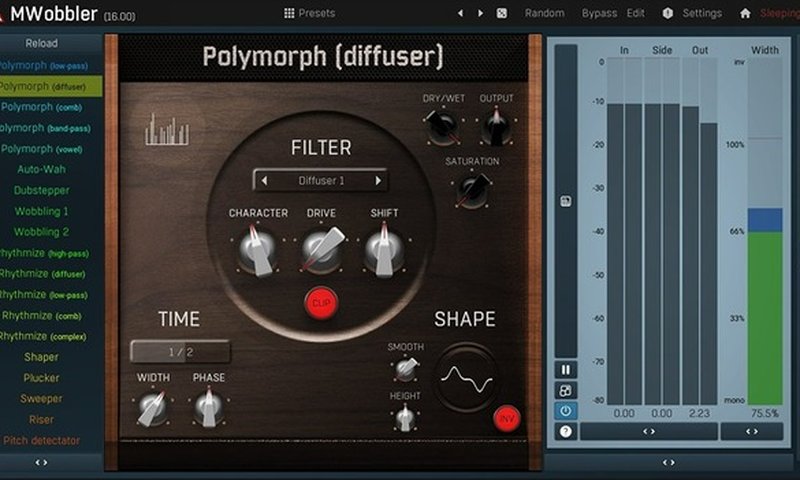Toggle the red CLIP button

coord(321,302)
